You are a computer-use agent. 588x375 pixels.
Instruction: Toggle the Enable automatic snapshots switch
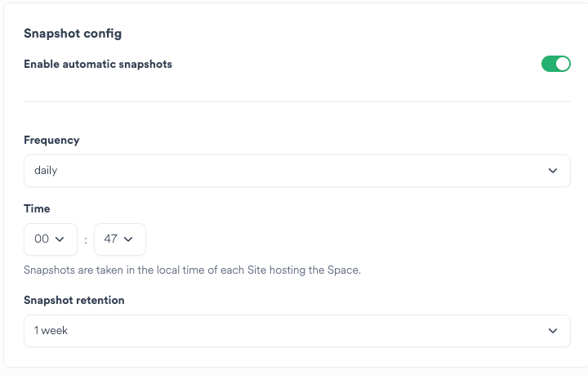coord(555,64)
